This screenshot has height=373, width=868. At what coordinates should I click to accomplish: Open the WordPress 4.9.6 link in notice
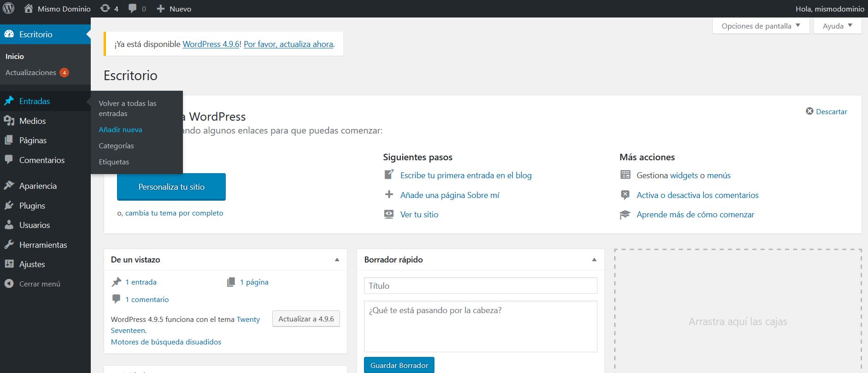[x=211, y=44]
